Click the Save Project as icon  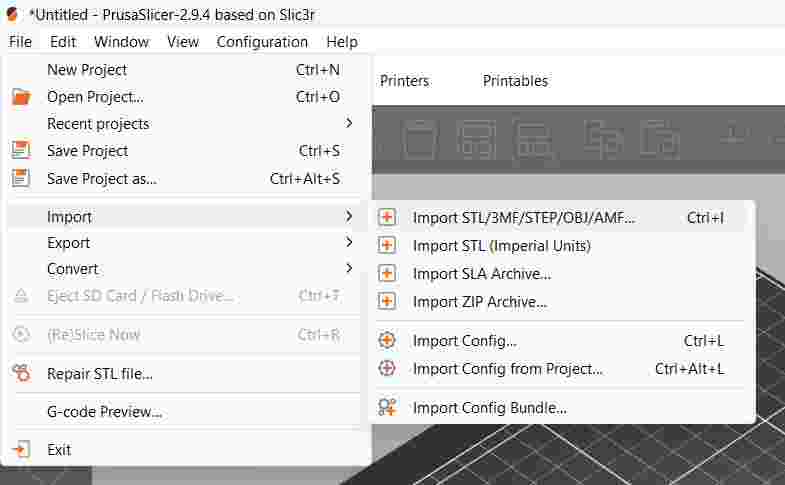tap(21, 178)
